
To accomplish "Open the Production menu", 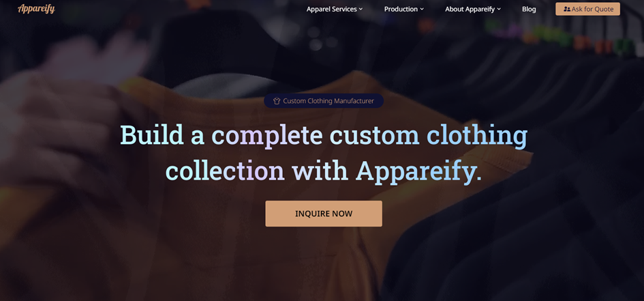I will [x=403, y=9].
